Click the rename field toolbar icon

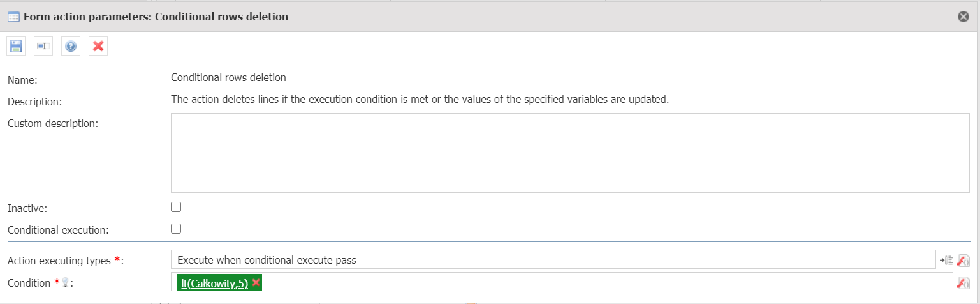pos(43,46)
